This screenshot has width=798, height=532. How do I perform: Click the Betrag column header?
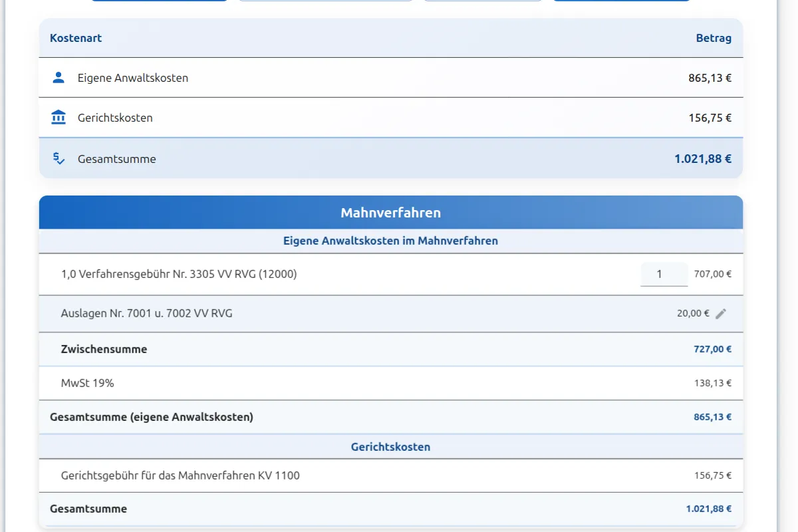714,38
